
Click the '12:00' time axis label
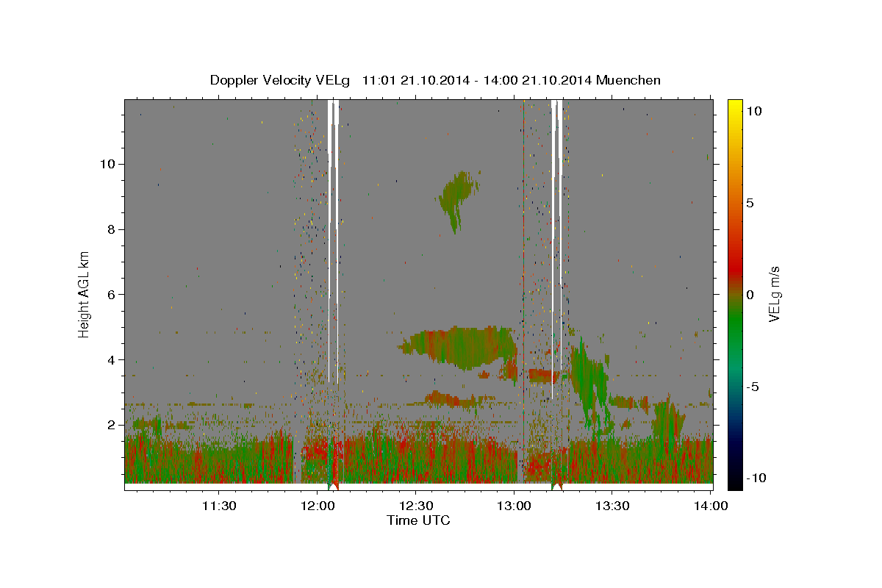[318, 506]
